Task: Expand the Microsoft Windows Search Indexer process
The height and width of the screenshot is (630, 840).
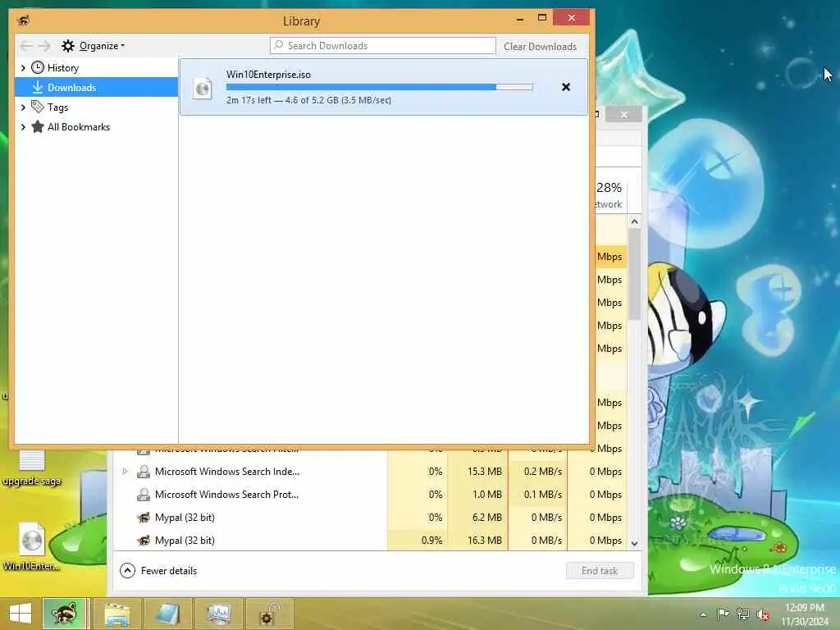Action: pos(125,472)
